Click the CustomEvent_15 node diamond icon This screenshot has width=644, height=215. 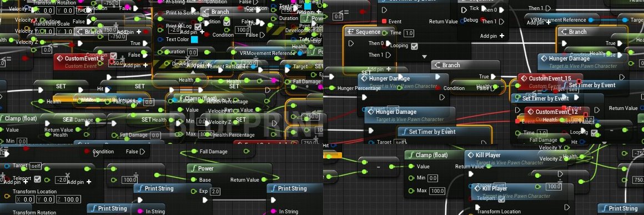click(x=524, y=78)
